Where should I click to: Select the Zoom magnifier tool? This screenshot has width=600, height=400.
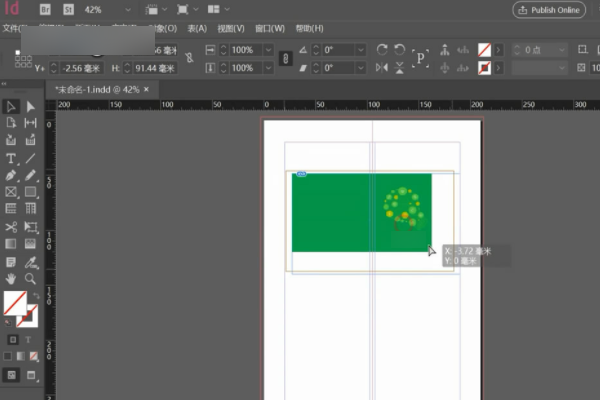31,278
